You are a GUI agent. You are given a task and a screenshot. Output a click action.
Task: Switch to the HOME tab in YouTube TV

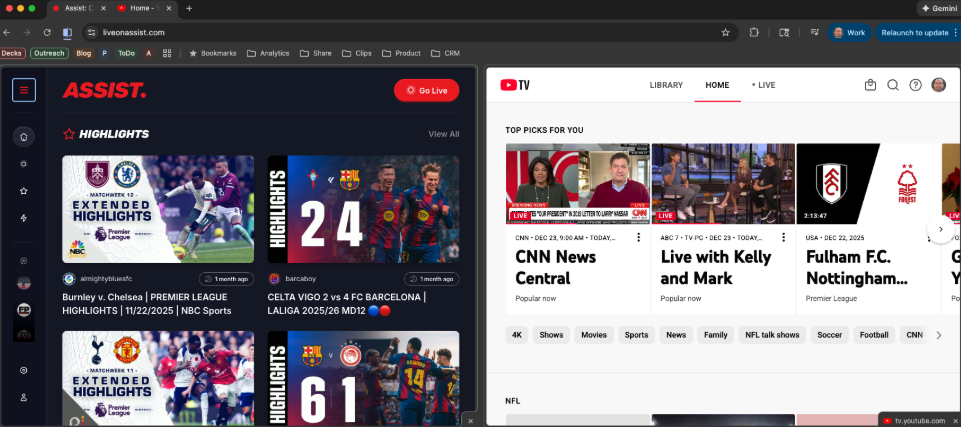pos(717,85)
